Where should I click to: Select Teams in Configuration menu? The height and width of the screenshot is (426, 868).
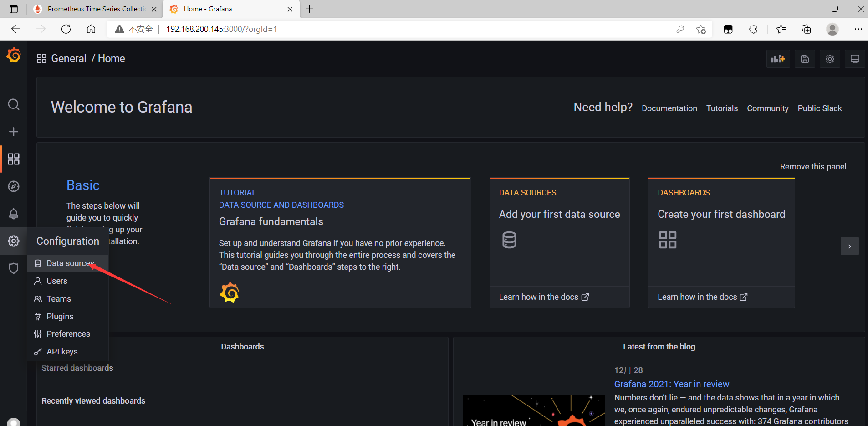tap(68, 299)
